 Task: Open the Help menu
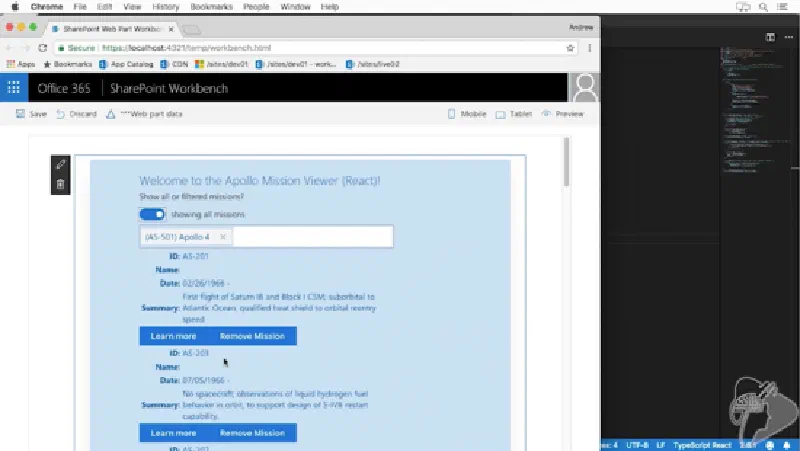330,7
